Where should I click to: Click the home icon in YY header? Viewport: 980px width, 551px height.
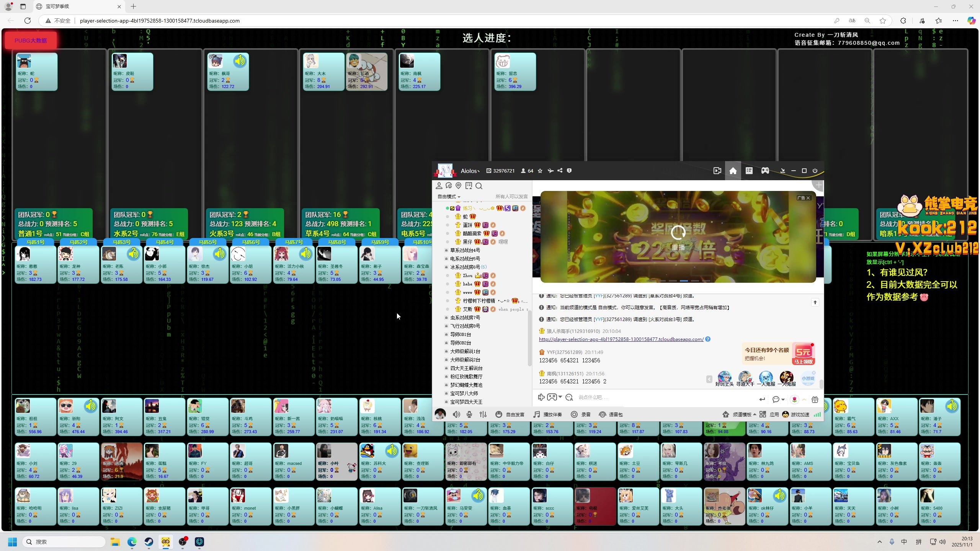point(733,171)
